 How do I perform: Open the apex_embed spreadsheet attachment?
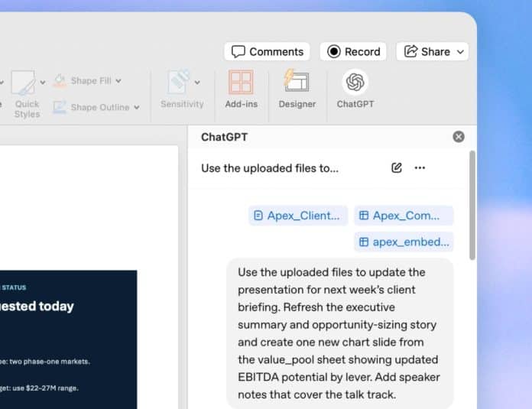pyautogui.click(x=404, y=242)
